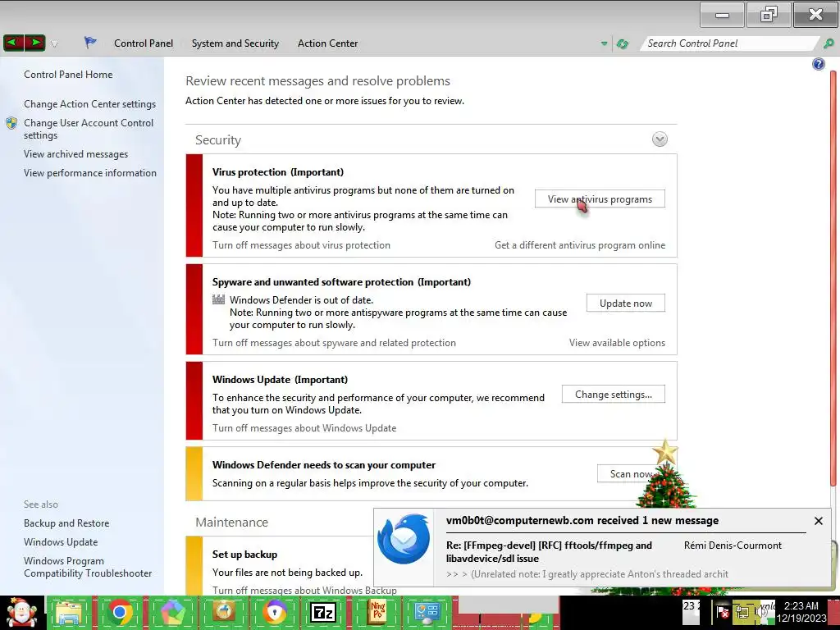Open Change Action Center settings

(89, 104)
